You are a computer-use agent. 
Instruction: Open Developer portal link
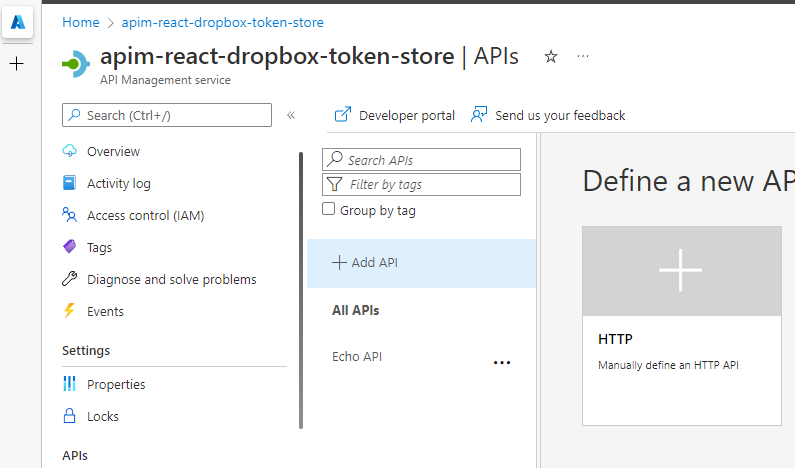tap(394, 116)
